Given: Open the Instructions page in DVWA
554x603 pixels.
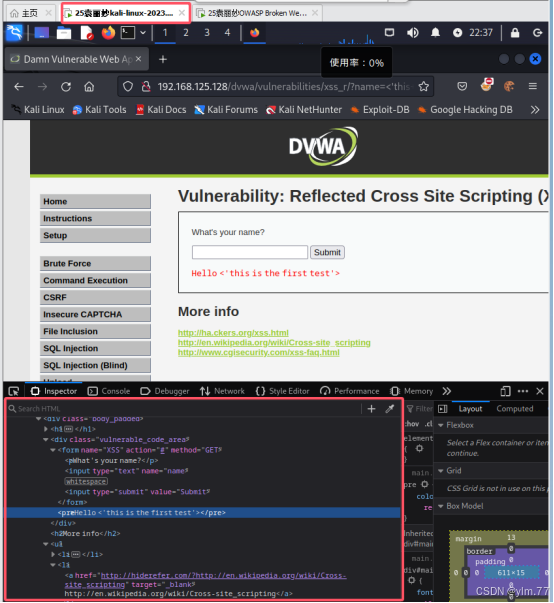Looking at the screenshot, I should 95,218.
